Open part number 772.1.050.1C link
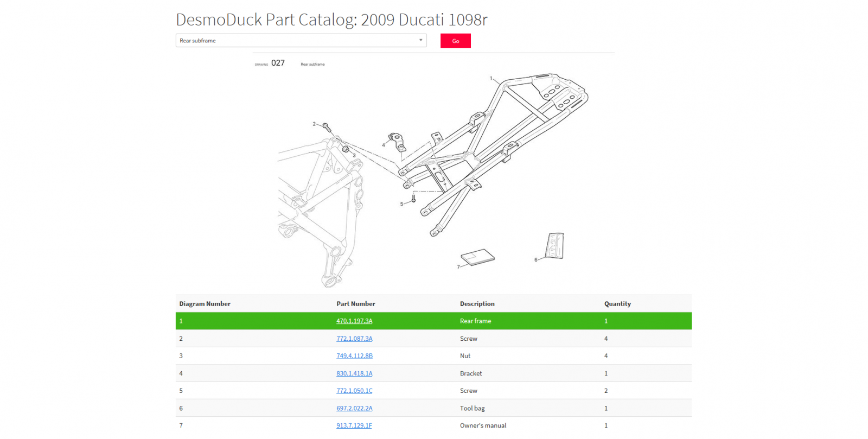This screenshot has width=868, height=439. (x=354, y=391)
